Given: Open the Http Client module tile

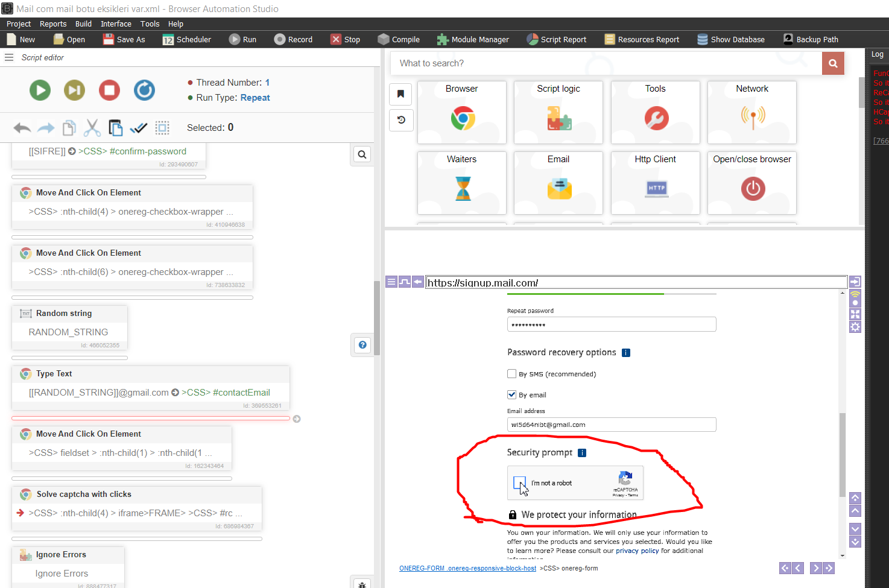Looking at the screenshot, I should (656, 183).
